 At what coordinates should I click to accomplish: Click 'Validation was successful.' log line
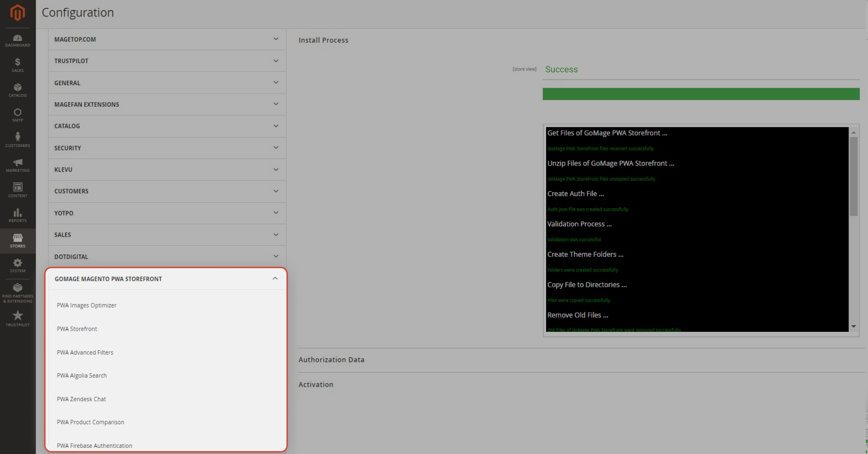(x=574, y=240)
